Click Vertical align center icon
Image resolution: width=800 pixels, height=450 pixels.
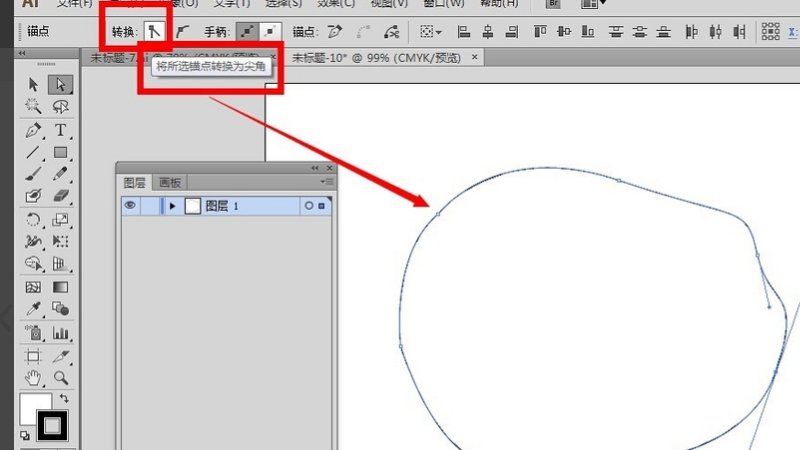pos(564,32)
